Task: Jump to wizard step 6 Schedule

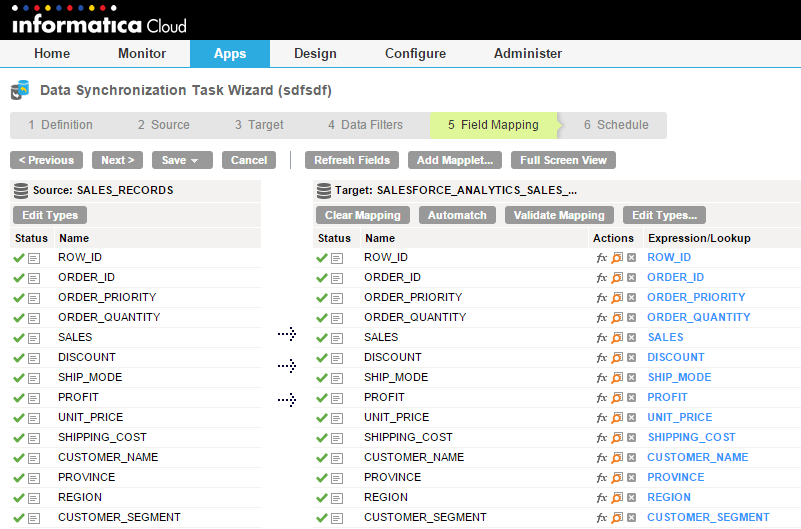Action: (616, 125)
